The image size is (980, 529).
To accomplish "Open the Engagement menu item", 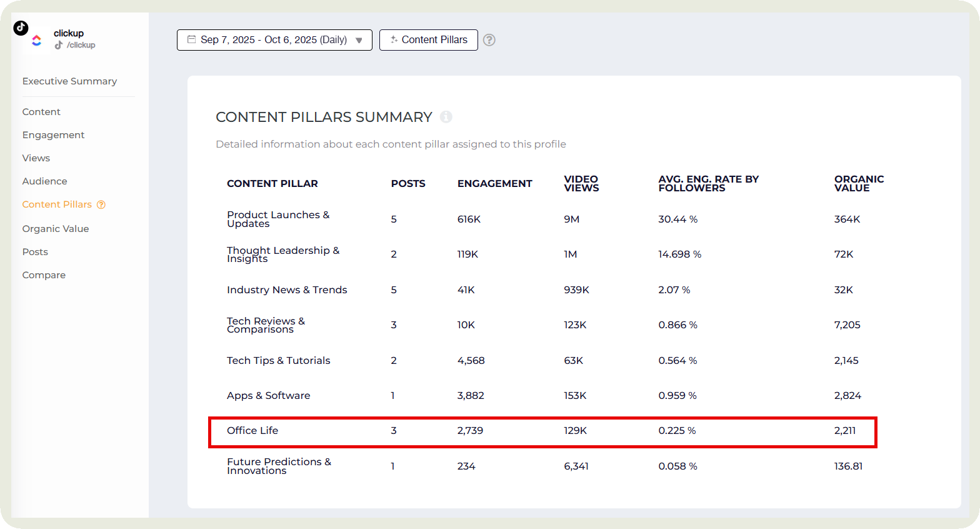I will coord(53,135).
